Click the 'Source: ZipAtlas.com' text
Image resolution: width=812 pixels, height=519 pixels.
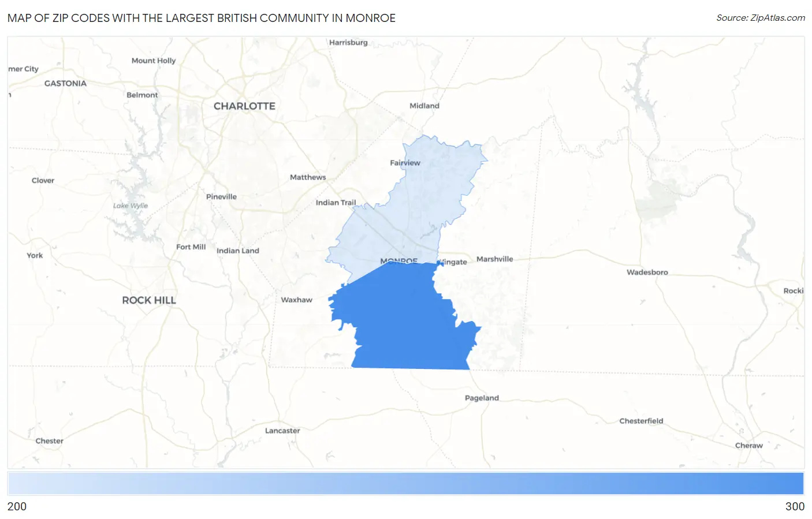click(x=761, y=18)
